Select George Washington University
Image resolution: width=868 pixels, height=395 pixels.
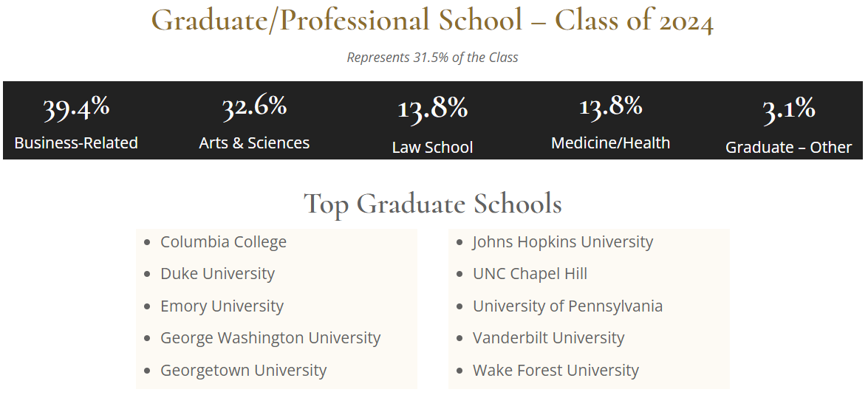(270, 338)
